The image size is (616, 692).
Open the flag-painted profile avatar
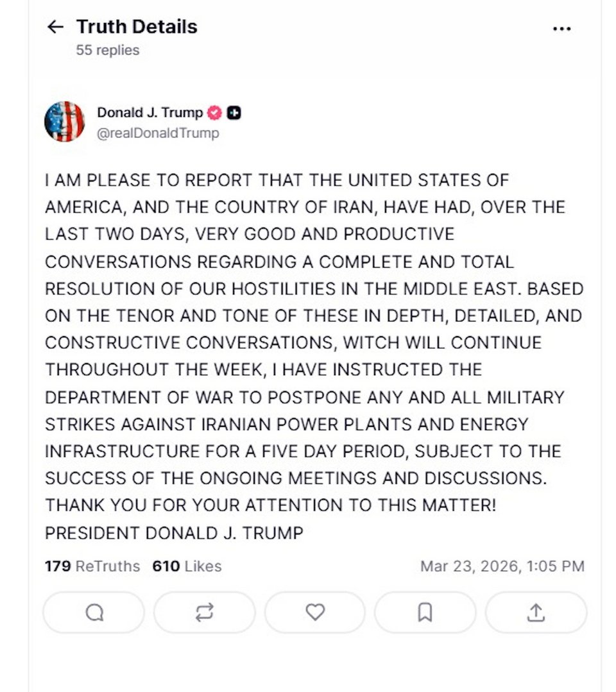click(x=65, y=121)
